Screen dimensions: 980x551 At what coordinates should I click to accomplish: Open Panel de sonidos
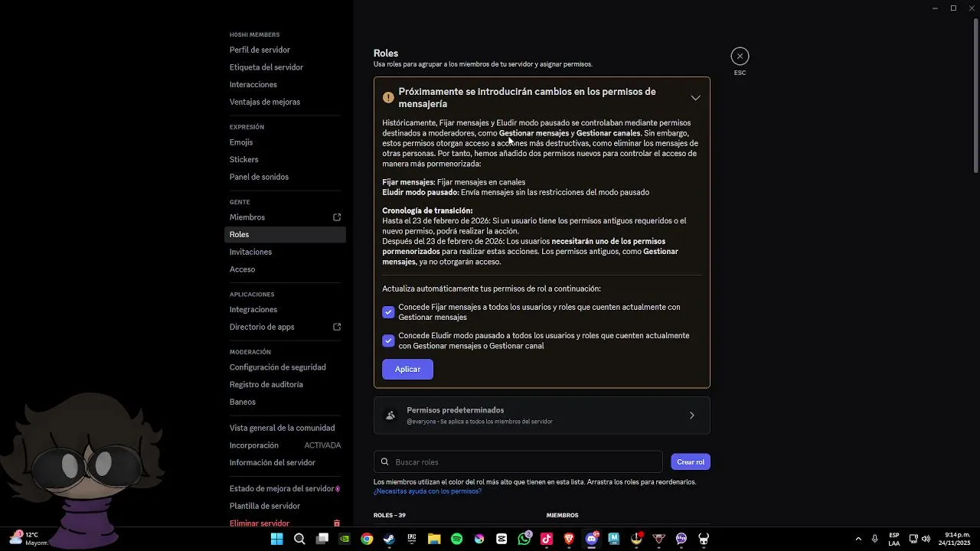[259, 177]
